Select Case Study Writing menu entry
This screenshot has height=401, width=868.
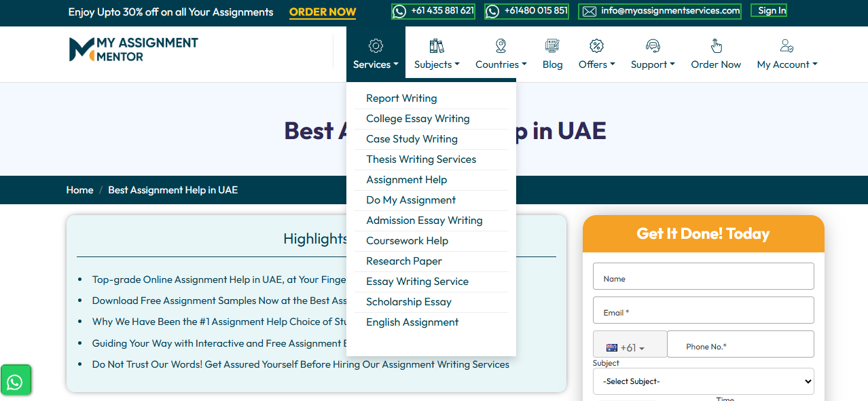coord(412,139)
